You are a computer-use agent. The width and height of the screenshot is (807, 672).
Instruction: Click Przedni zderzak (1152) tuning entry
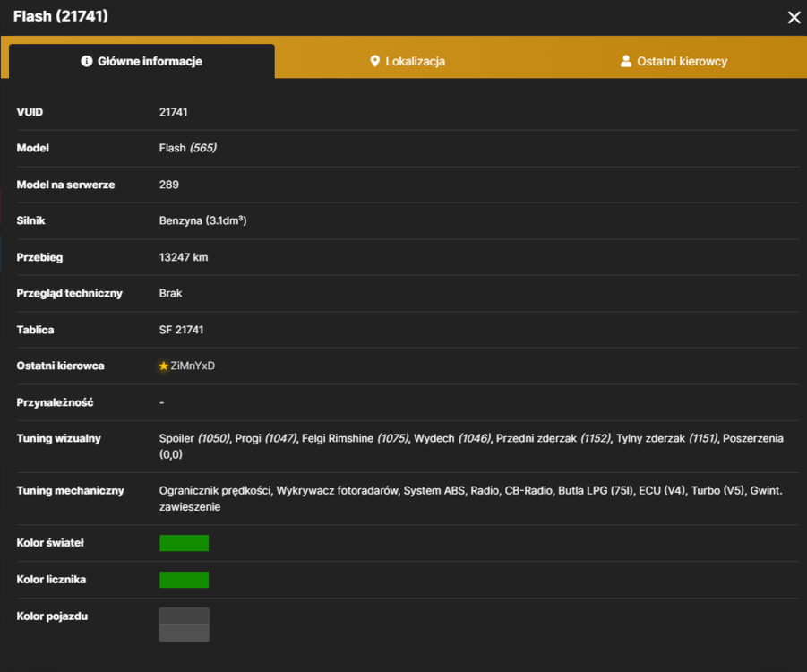click(554, 439)
